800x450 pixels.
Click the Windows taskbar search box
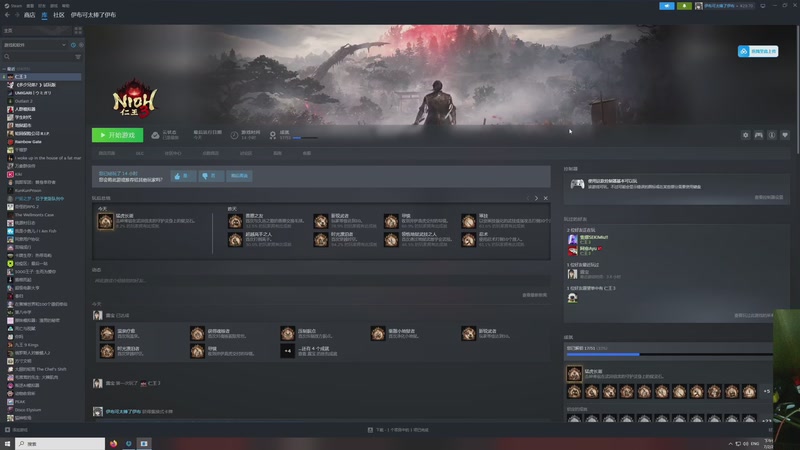pos(60,444)
